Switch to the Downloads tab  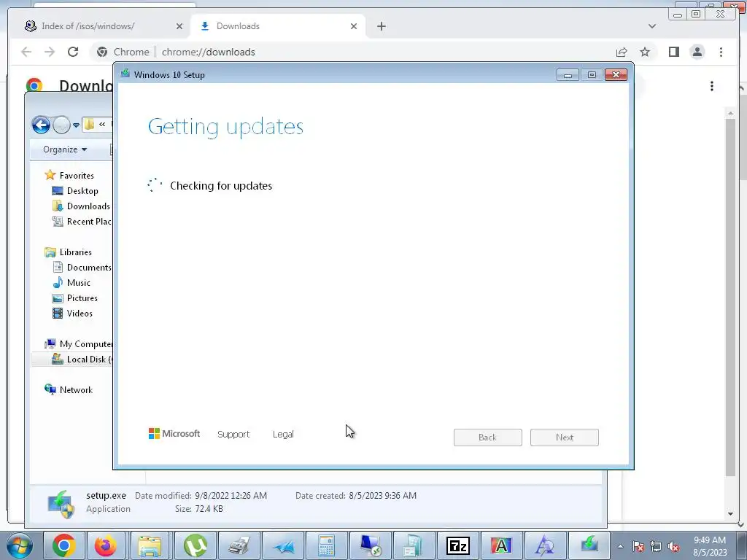279,26
